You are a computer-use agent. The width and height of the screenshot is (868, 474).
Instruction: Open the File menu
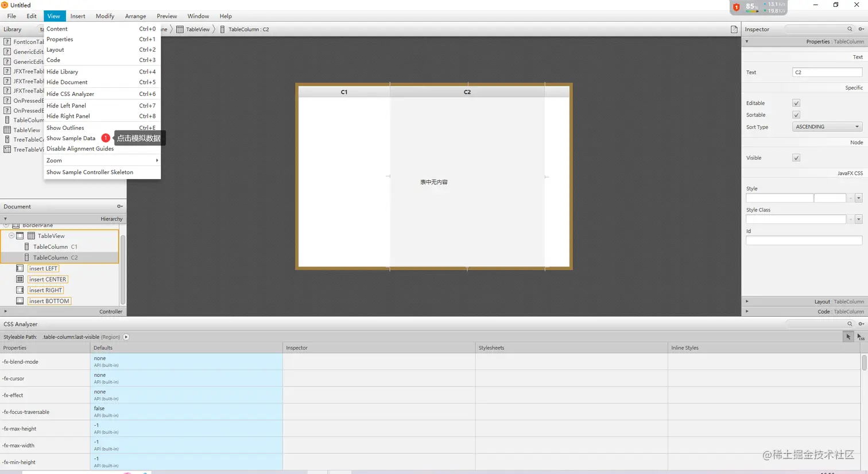click(11, 16)
